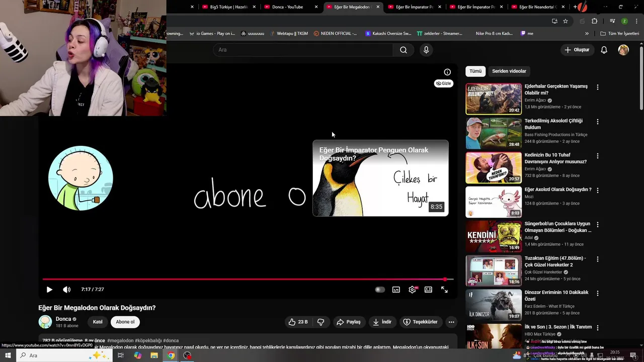Enter full screen mode

444,290
